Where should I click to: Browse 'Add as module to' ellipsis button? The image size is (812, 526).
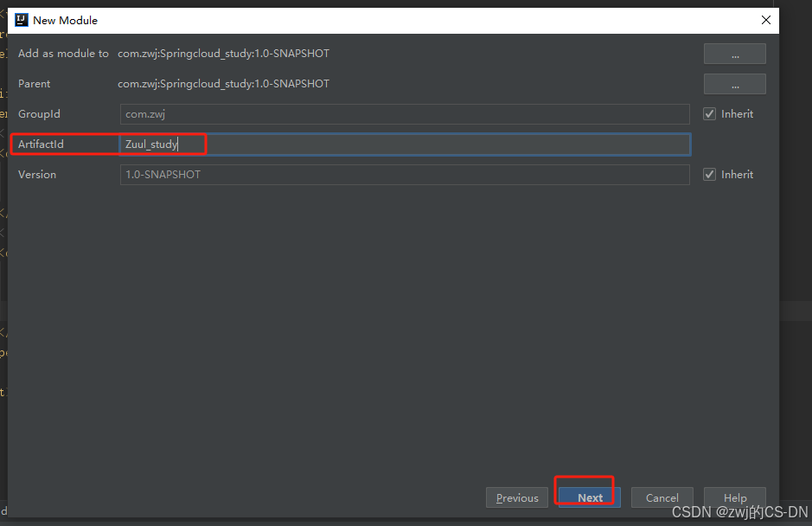[x=734, y=54]
